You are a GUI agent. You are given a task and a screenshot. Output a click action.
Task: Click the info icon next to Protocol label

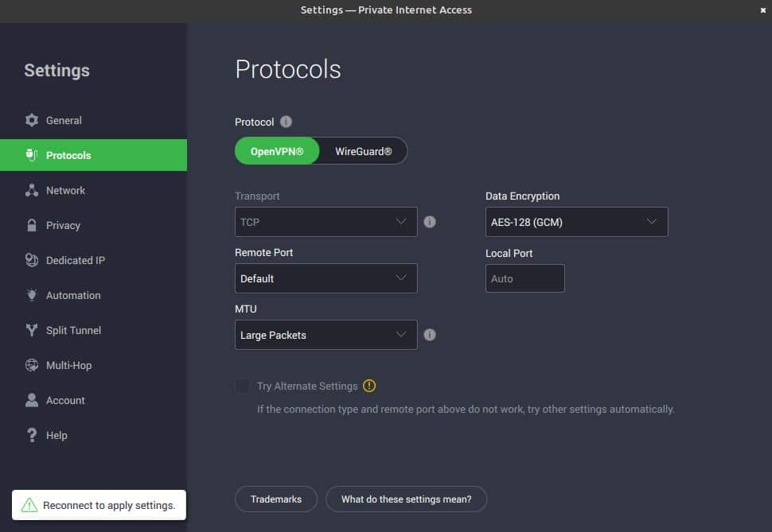[286, 122]
